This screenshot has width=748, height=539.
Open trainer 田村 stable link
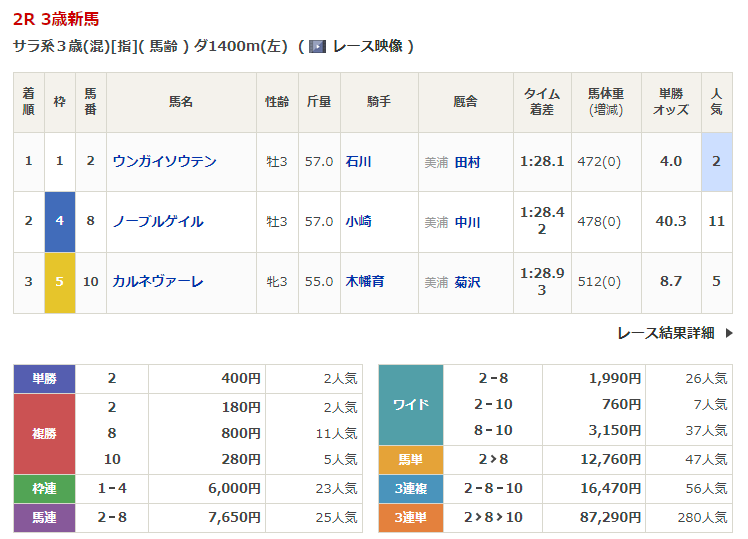pos(467,162)
